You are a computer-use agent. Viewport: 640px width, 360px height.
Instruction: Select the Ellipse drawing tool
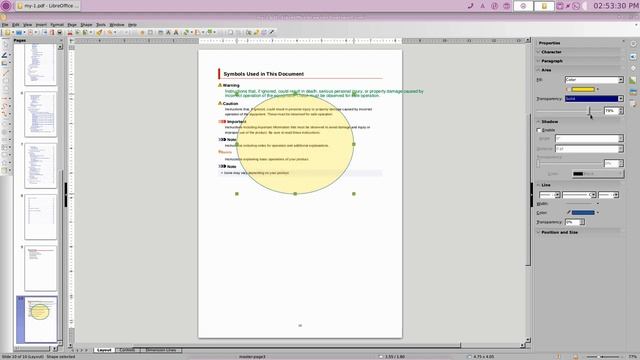(5, 89)
